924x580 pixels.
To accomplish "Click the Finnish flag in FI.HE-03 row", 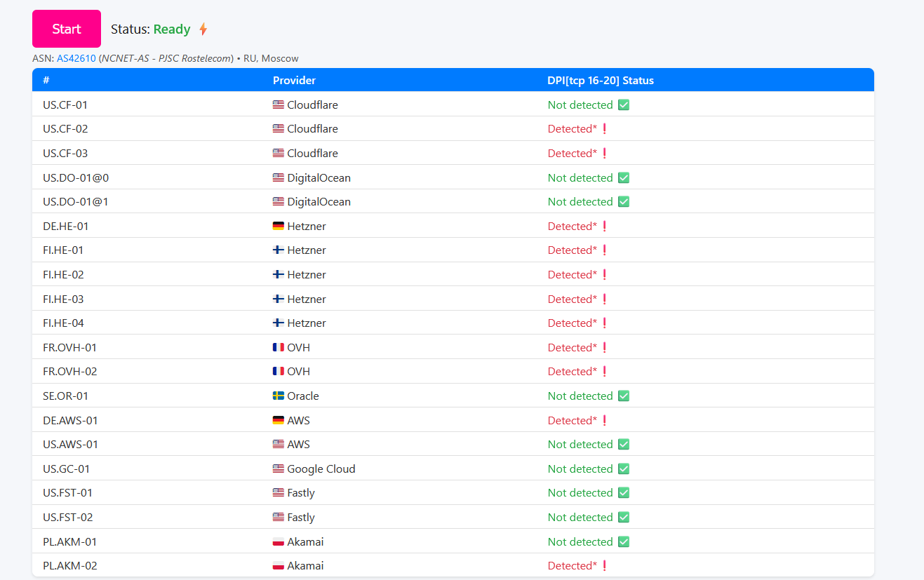I will point(279,299).
